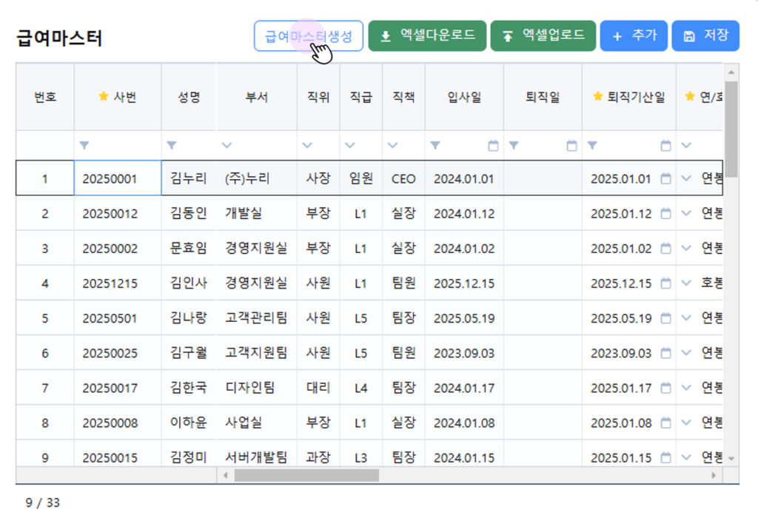Screen dimensions: 758x532
Task: Open calendar icon beside 2023.09.03 퇴직기산일
Action: click(x=665, y=354)
